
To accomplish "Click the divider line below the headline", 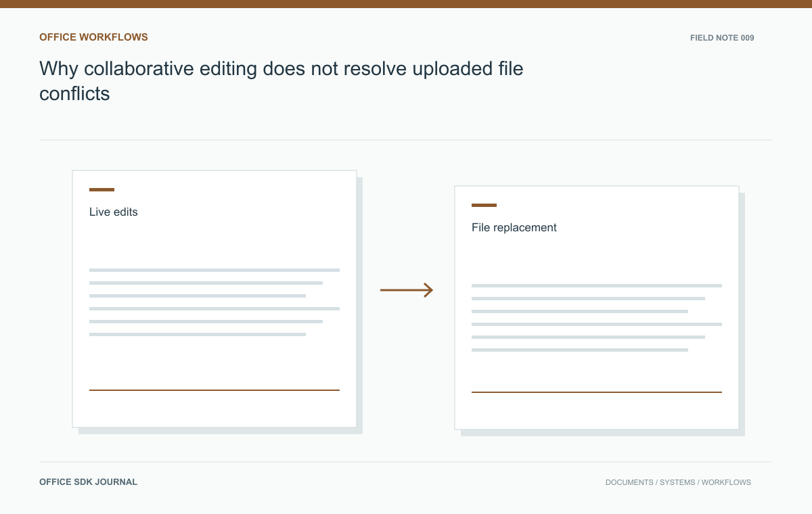I will [405, 140].
